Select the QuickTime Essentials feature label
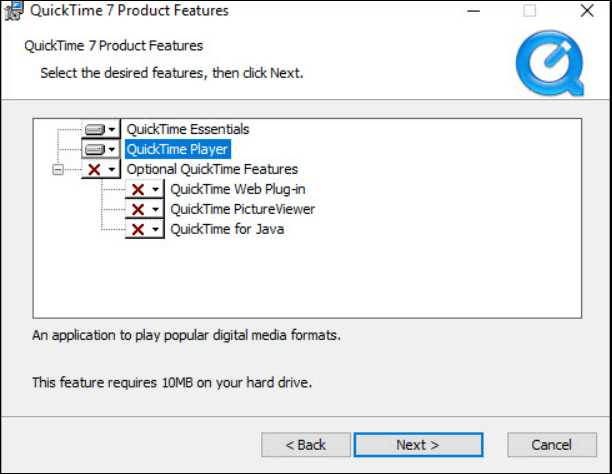 (x=187, y=129)
